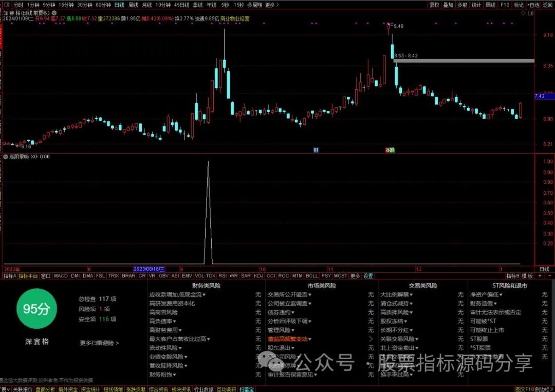555x392 pixels.
Task: Click the 标记 mark button
Action: pyautogui.click(x=519, y=5)
